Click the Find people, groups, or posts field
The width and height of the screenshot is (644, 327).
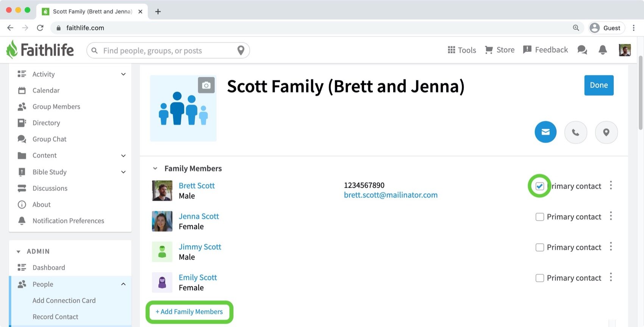(x=168, y=50)
